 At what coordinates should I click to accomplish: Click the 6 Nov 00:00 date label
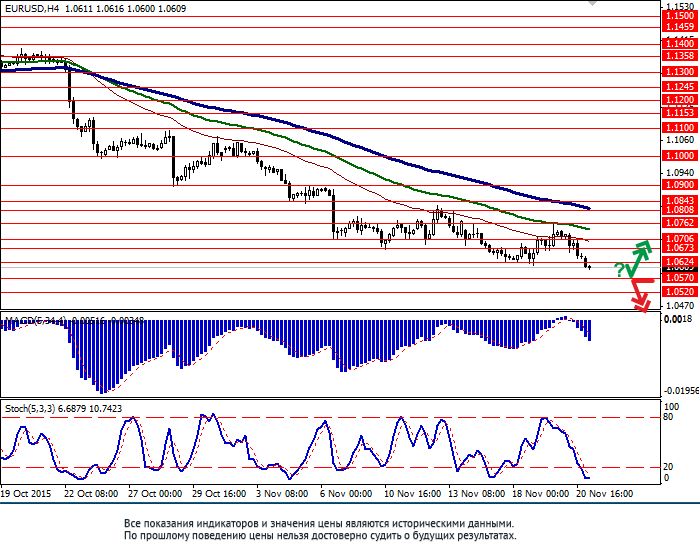pos(346,494)
